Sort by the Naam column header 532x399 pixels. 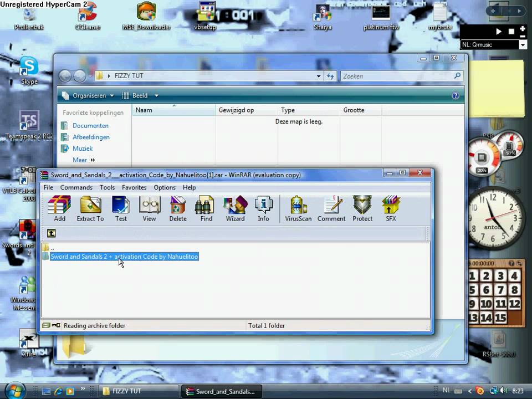173,110
